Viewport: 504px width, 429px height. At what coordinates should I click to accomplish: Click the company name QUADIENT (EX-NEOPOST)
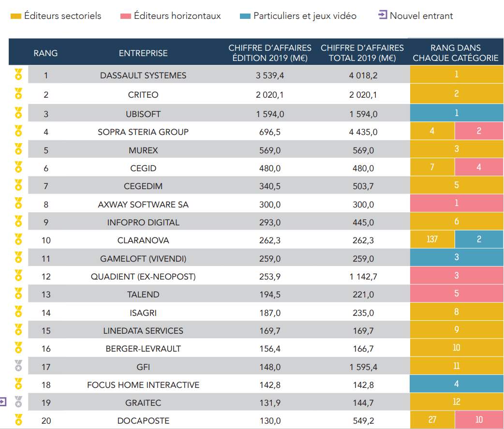[x=143, y=276]
